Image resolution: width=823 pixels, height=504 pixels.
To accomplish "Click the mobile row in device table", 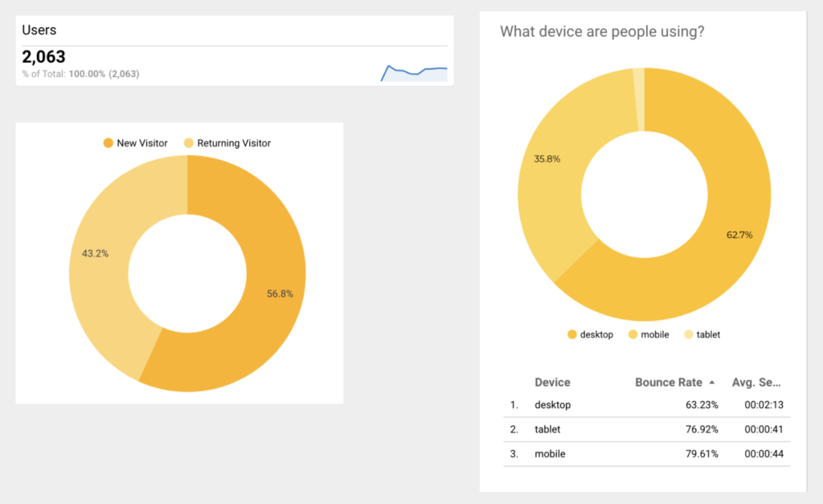I will pyautogui.click(x=647, y=453).
